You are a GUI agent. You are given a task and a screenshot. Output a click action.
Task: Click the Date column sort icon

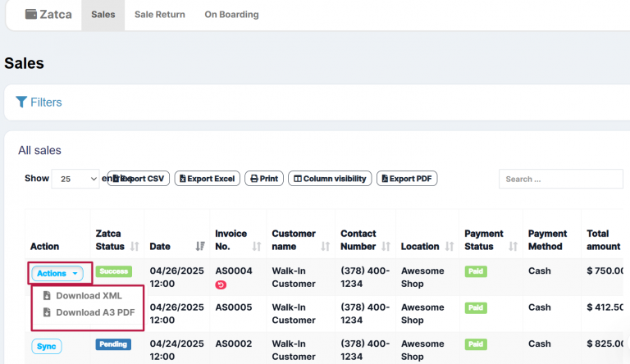click(x=200, y=246)
